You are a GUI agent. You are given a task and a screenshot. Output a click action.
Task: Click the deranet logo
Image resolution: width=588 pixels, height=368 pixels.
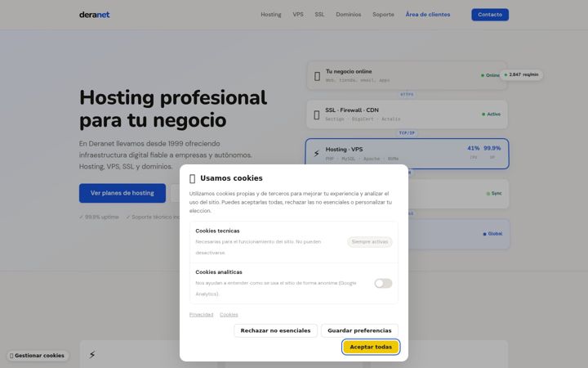pyautogui.click(x=94, y=15)
